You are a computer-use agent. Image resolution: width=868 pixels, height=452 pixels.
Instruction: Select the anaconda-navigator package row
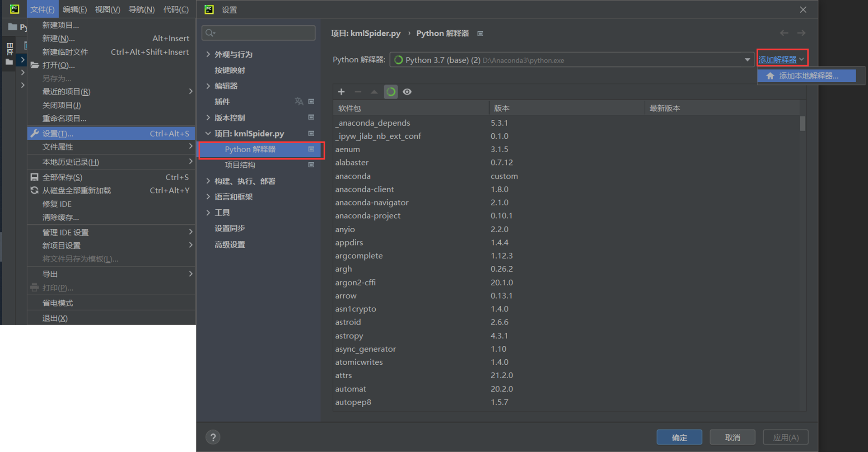(x=566, y=202)
